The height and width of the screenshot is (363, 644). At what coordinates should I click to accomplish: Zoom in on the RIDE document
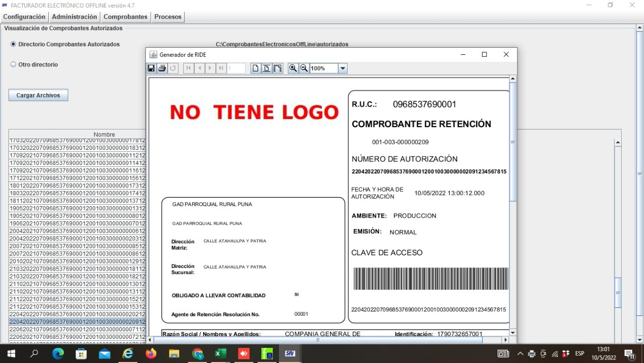[293, 68]
